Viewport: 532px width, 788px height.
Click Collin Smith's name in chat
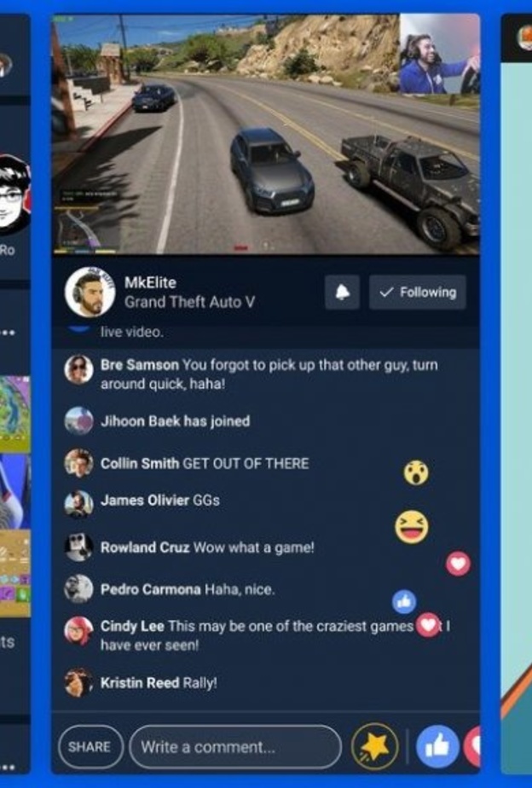tap(140, 463)
